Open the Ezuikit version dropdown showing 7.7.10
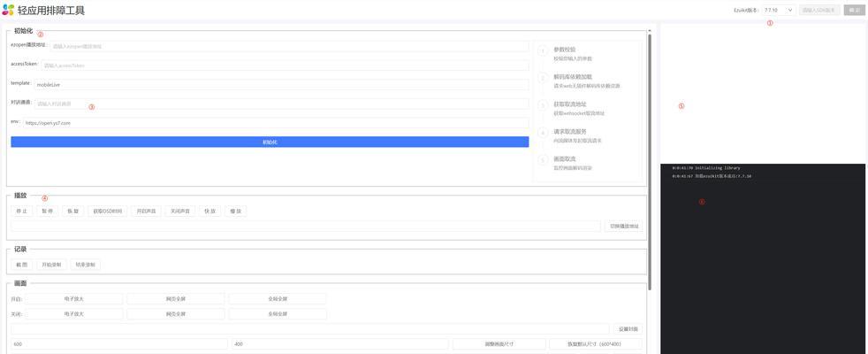 click(779, 10)
